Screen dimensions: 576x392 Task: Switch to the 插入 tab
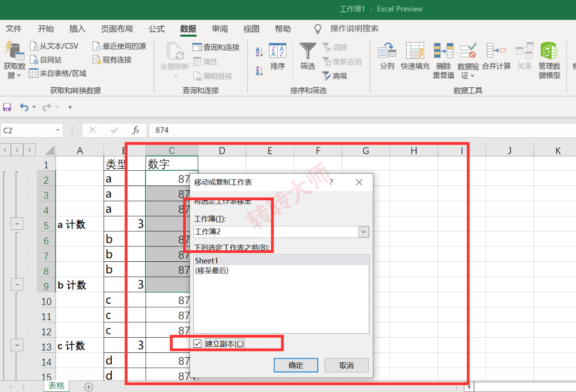[77, 29]
